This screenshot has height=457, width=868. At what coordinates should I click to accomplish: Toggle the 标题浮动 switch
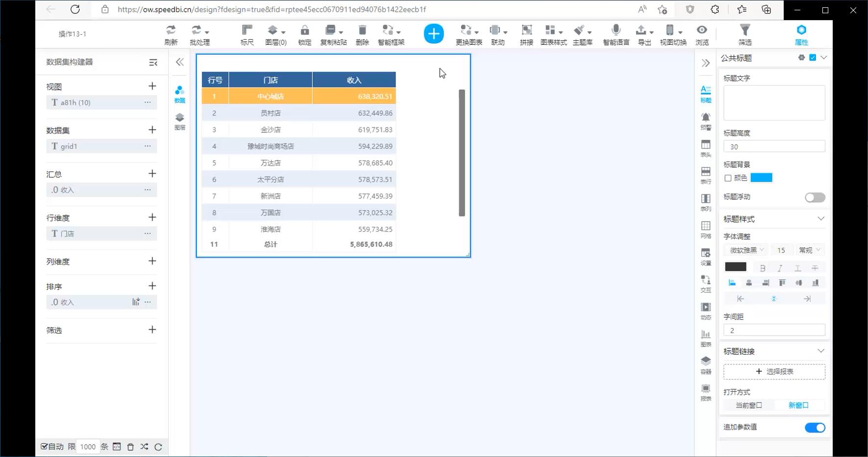pos(815,197)
